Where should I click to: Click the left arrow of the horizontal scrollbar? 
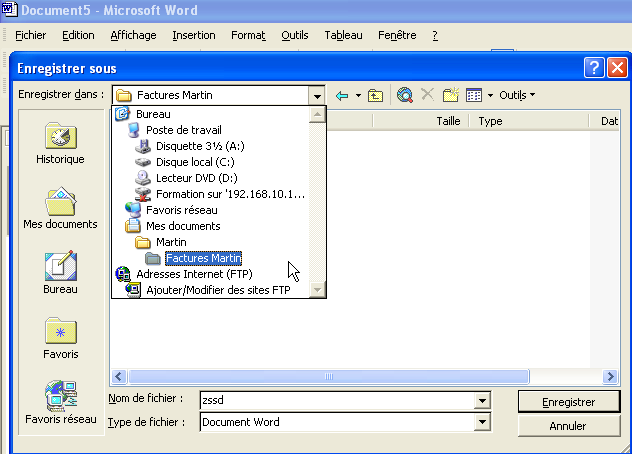(119, 377)
